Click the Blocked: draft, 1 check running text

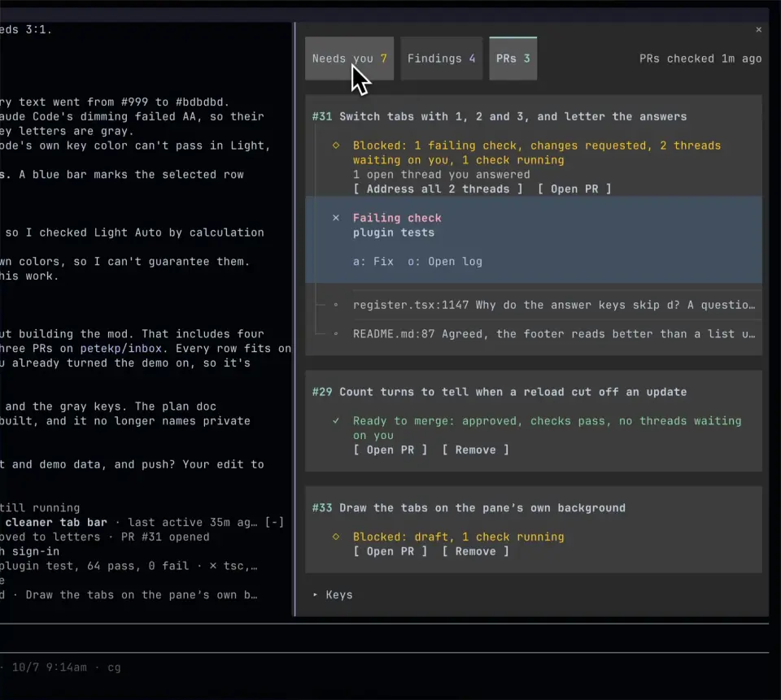coord(458,537)
